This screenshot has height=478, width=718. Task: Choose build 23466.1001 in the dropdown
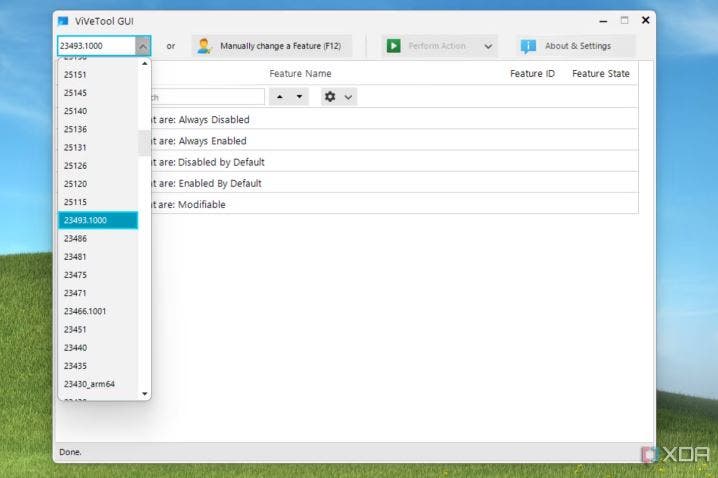(98, 311)
